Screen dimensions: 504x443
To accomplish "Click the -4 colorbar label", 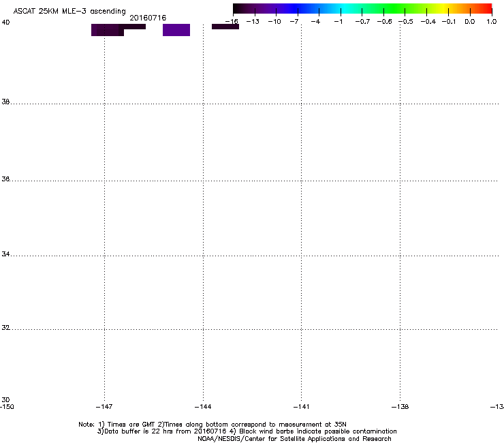I will (x=315, y=22).
